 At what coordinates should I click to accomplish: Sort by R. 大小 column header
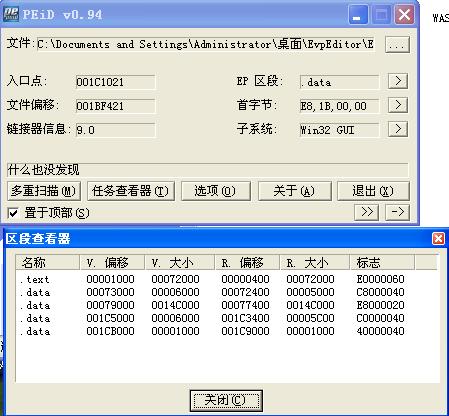tap(314, 262)
